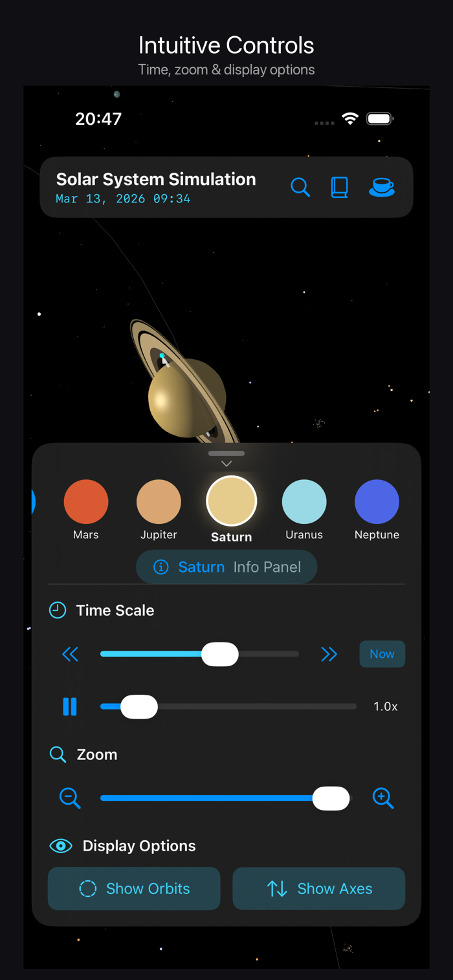
Task: Click the zoom out magnifier icon
Action: pyautogui.click(x=70, y=798)
